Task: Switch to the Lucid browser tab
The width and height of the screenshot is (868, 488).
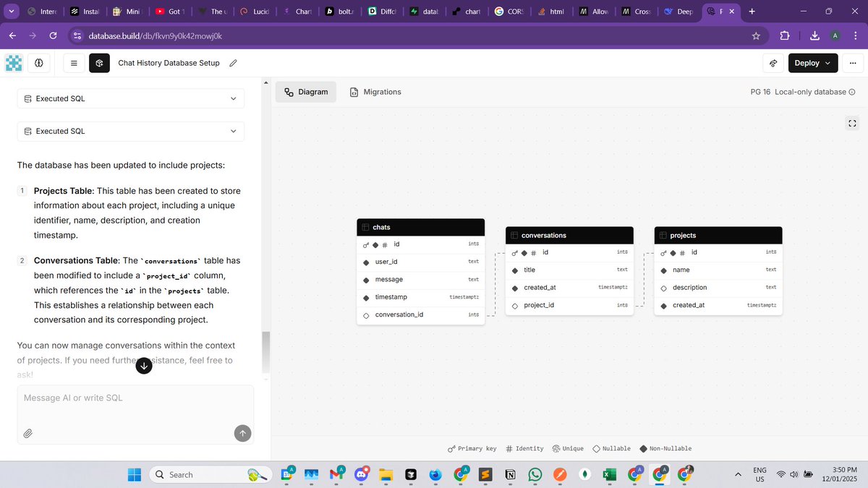Action: tap(255, 12)
